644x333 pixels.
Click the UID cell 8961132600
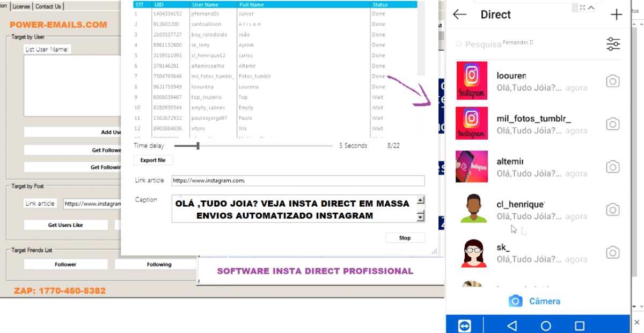(167, 45)
